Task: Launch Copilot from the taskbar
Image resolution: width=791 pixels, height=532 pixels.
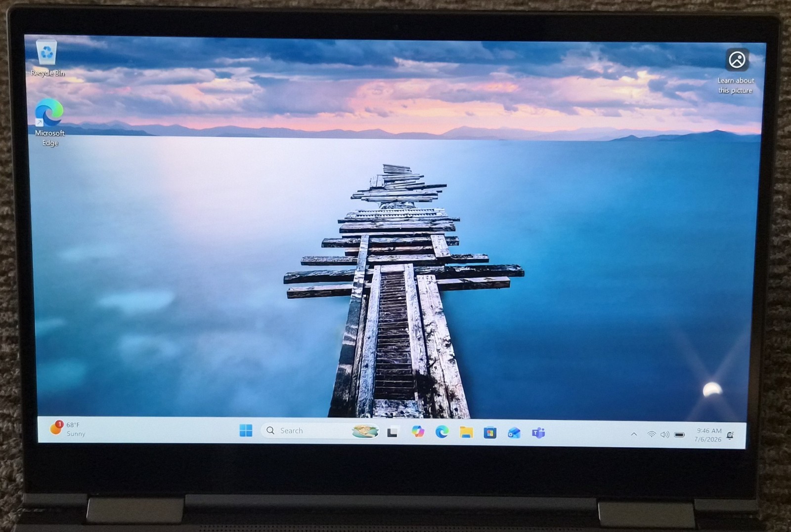Action: 418,432
